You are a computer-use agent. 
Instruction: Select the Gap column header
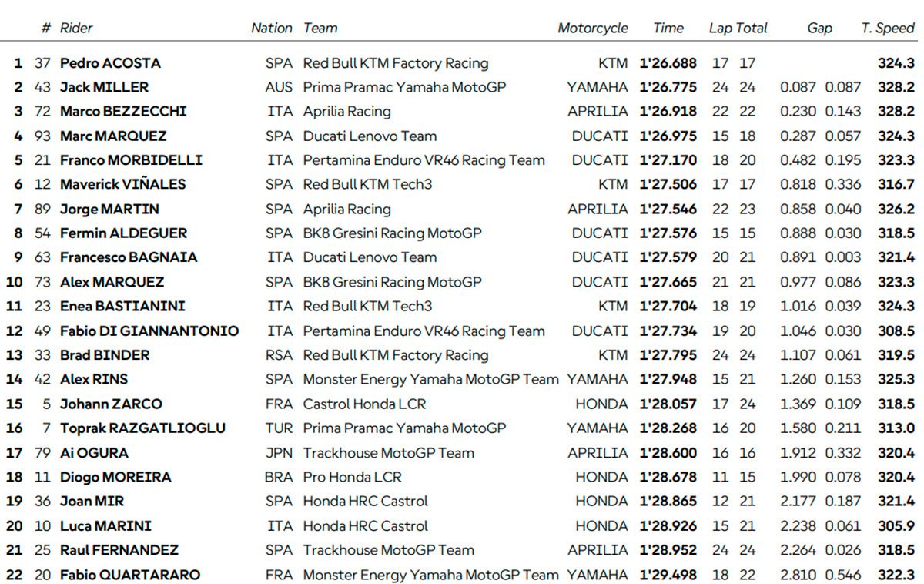click(819, 28)
